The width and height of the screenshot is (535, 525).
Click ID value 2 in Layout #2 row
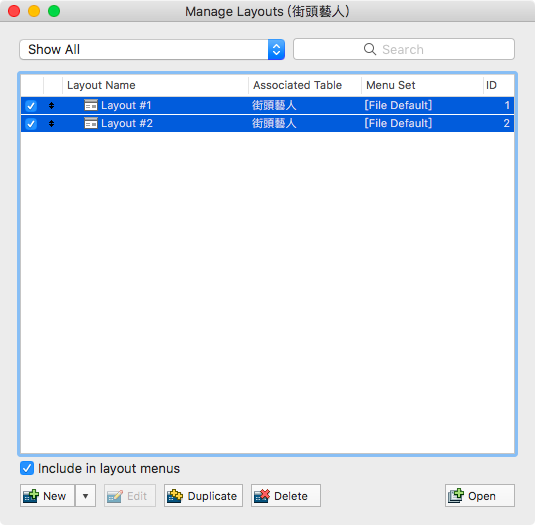[507, 123]
